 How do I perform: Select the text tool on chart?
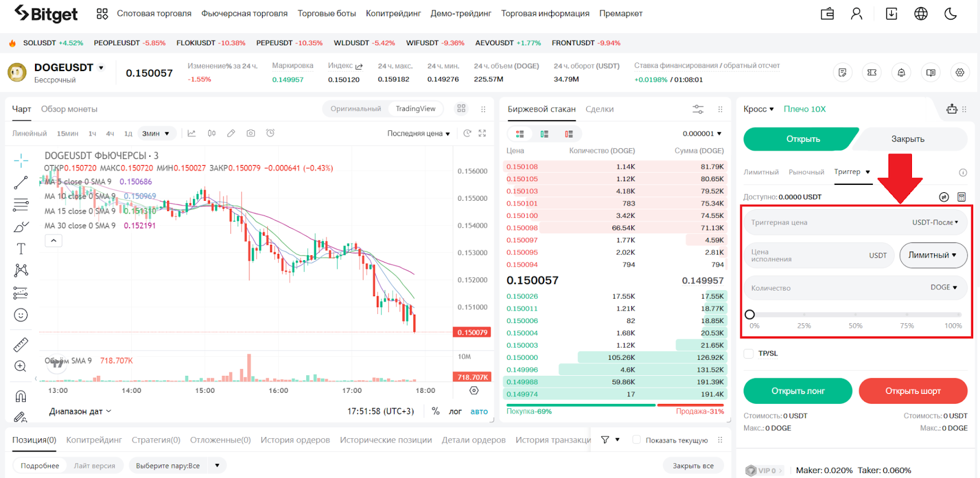coord(21,248)
